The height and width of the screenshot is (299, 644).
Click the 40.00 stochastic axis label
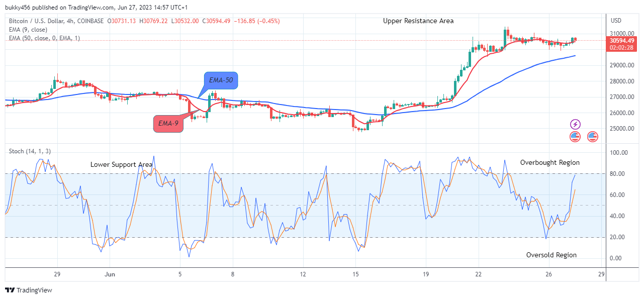coord(618,216)
